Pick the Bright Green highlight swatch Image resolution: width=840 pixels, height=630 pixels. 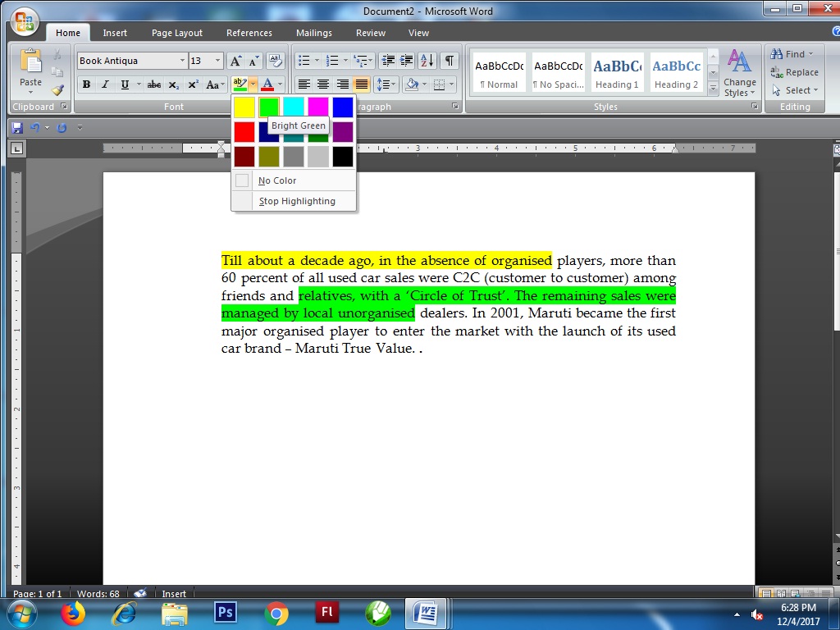click(x=269, y=107)
